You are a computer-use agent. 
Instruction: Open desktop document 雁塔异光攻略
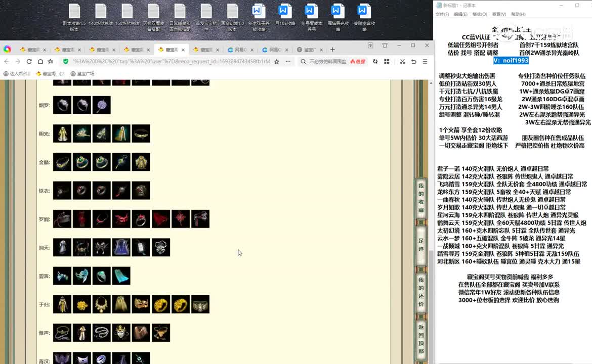(337, 17)
